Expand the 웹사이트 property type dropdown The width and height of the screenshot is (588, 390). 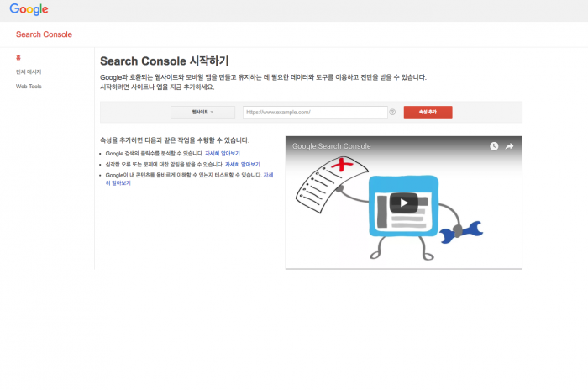[x=203, y=112]
